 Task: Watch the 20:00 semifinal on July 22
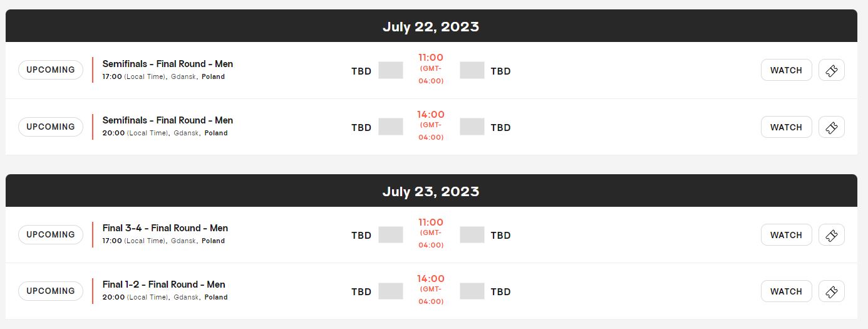(x=786, y=127)
